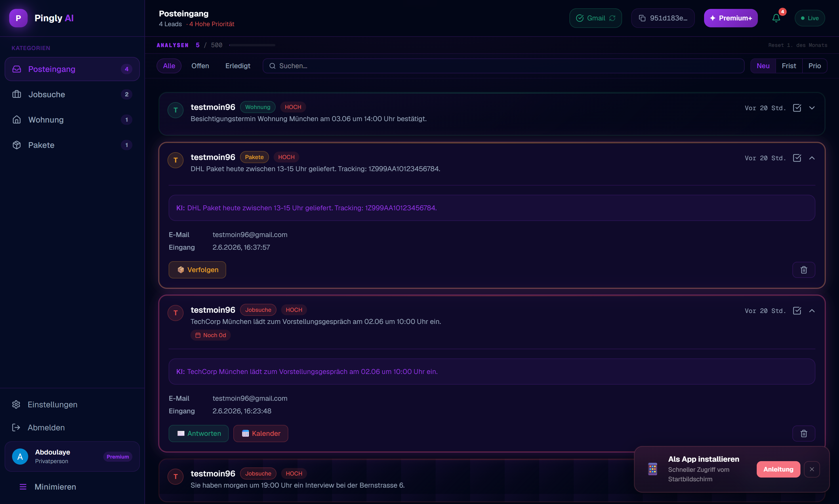Add interview to Kalender
The height and width of the screenshot is (504, 839).
261,433
